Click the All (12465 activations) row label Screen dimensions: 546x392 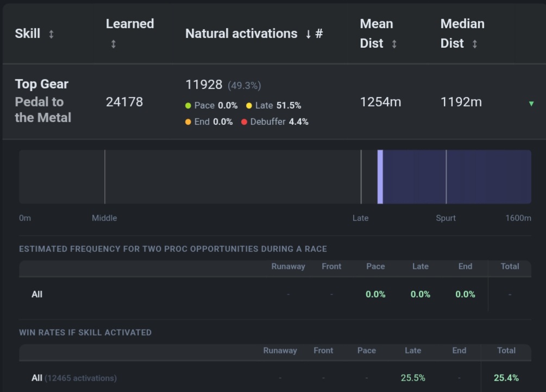point(74,378)
